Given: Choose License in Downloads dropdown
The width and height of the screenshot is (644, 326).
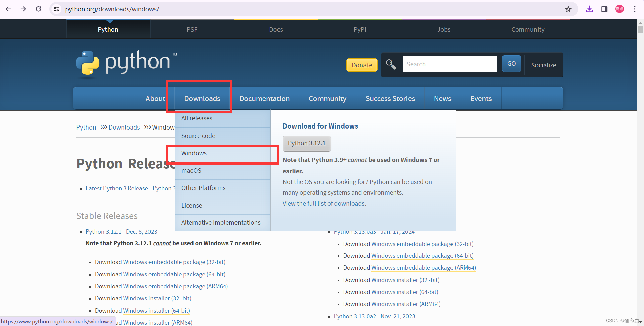Looking at the screenshot, I should (x=223, y=206).
